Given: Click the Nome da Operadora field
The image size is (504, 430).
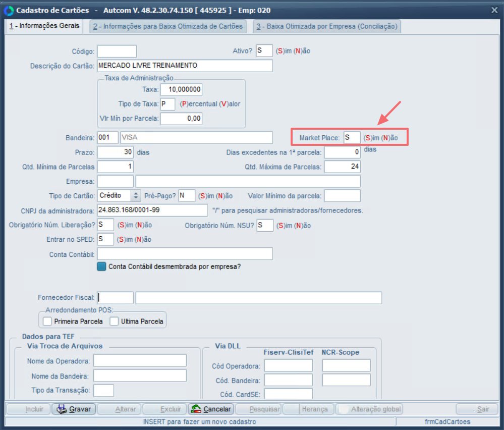Looking at the screenshot, I should [140, 360].
